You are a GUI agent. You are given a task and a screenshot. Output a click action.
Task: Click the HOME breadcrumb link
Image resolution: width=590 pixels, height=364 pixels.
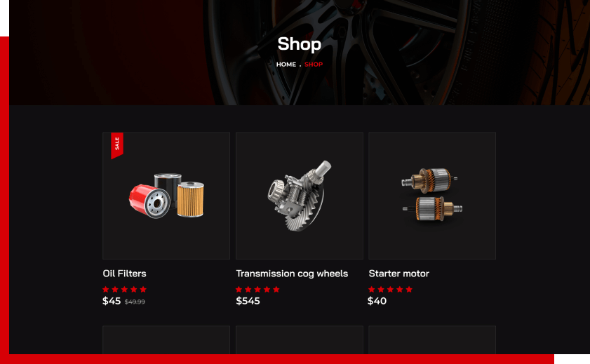click(286, 65)
